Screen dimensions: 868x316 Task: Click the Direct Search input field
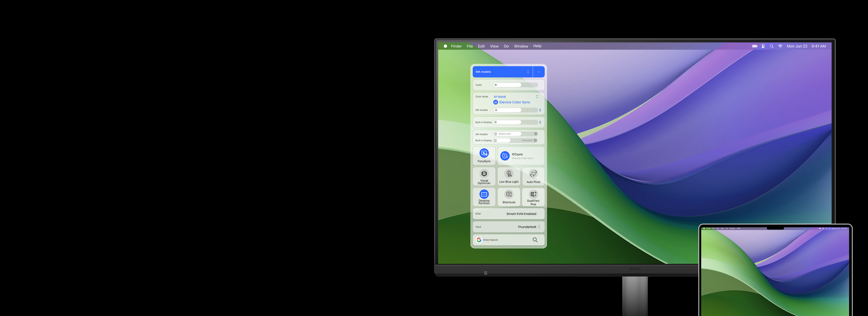508,240
